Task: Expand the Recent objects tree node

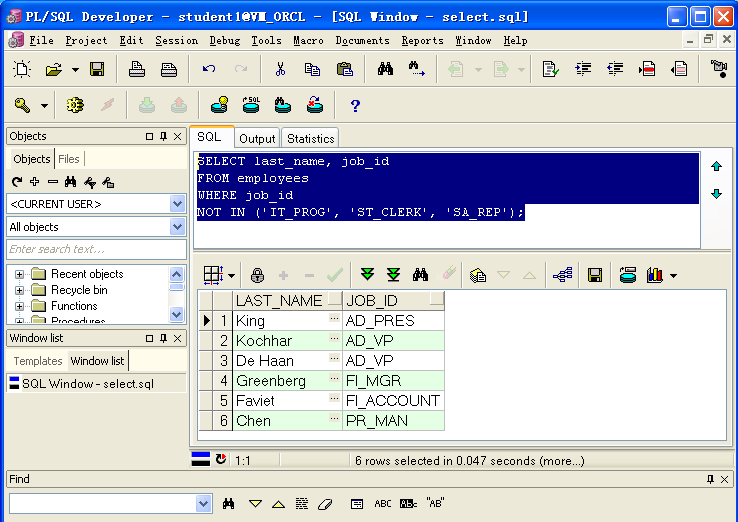Action: tap(19, 274)
